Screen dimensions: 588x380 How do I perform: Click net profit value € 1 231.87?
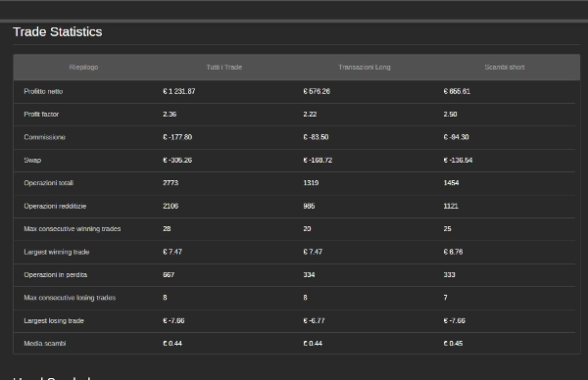tap(179, 91)
